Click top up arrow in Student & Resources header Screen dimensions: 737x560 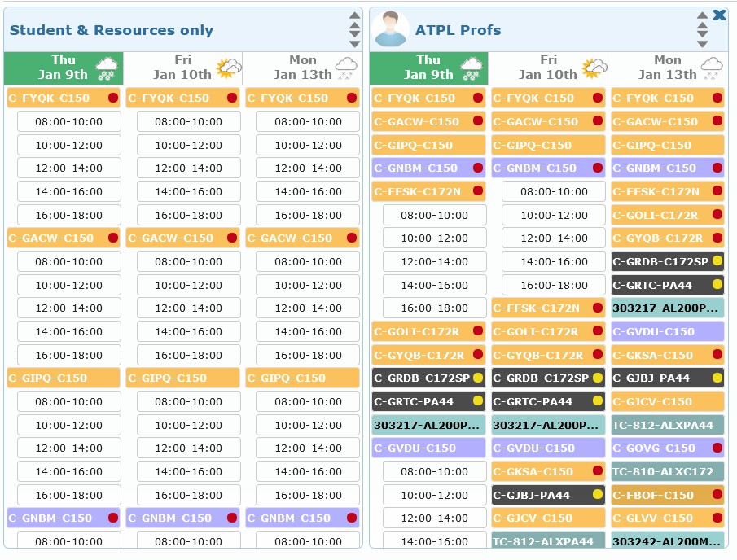coord(354,15)
